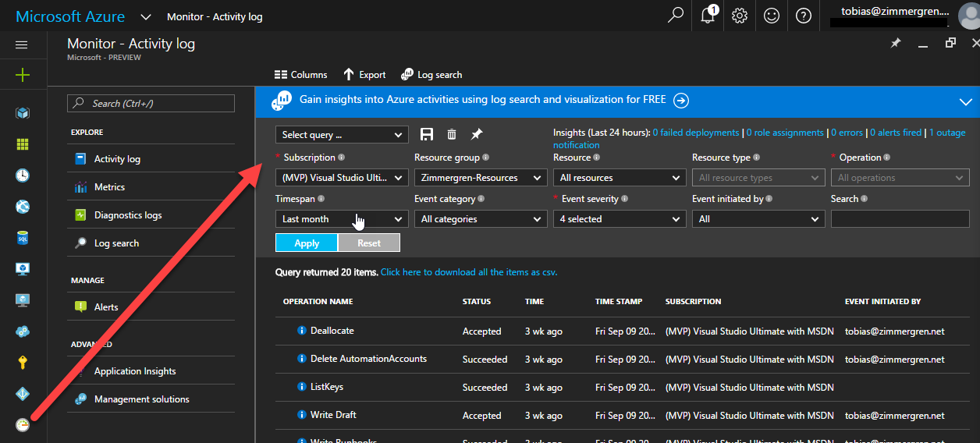Viewport: 980px width, 443px height.
Task: Open Metrics in the menu
Action: (x=151, y=187)
